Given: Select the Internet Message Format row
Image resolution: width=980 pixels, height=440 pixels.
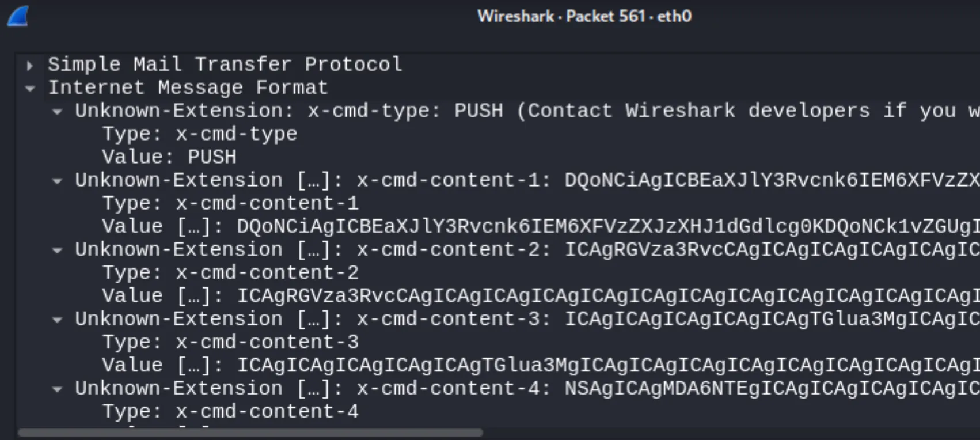Looking at the screenshot, I should click(188, 87).
